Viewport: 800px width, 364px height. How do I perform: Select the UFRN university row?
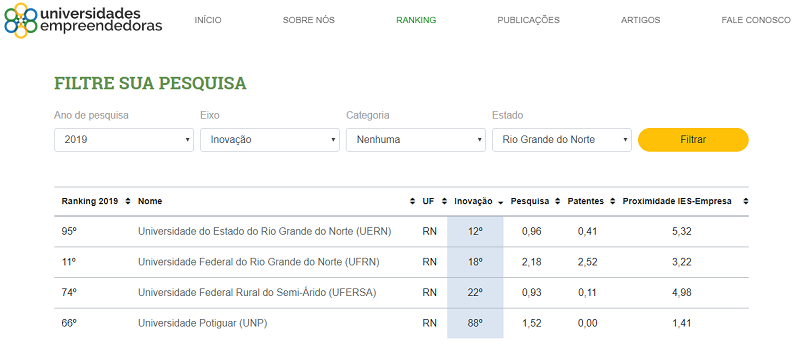point(402,262)
